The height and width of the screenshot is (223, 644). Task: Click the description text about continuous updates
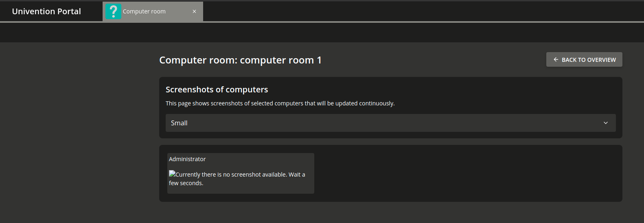point(280,103)
